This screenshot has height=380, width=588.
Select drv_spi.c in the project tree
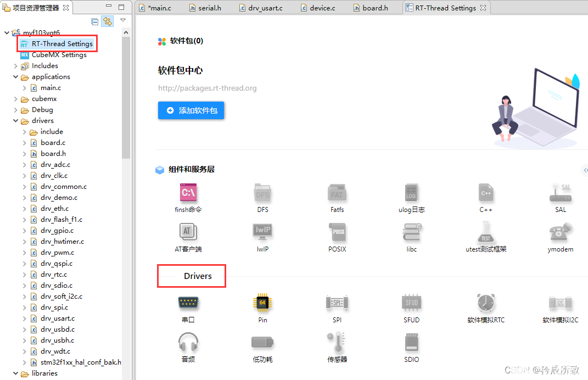coord(54,308)
